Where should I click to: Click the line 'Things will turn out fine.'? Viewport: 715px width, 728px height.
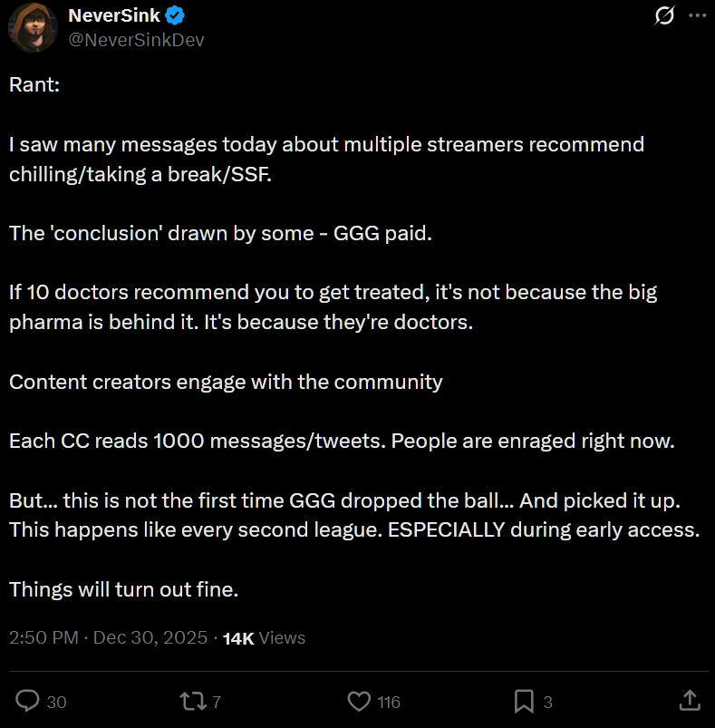coord(123,589)
